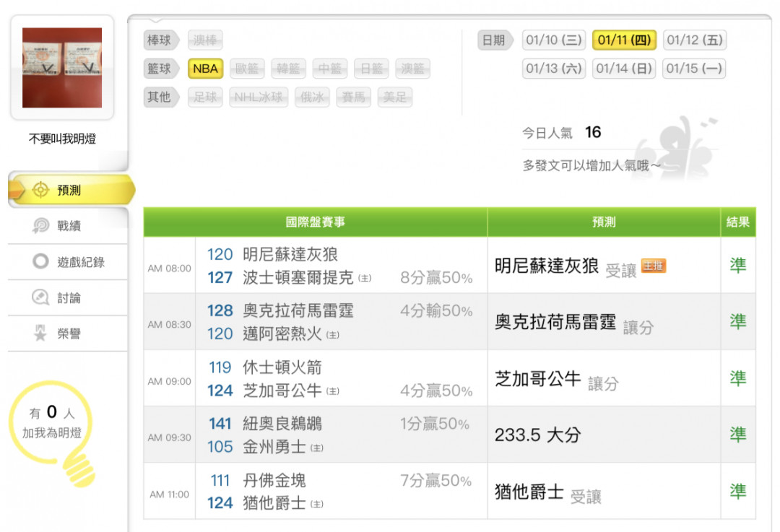Open the 預測 menu item
Viewport: 780px width, 532px height.
coord(71,190)
